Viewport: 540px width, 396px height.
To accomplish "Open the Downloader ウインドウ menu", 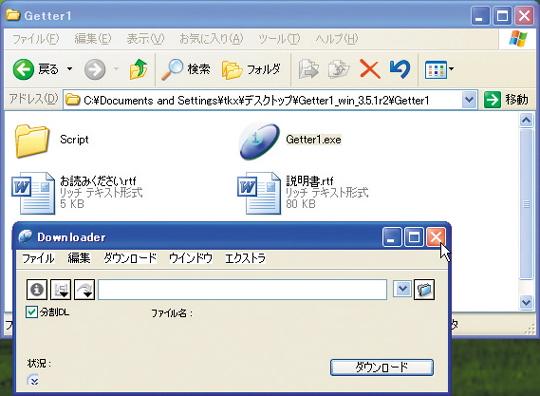I will [190, 258].
